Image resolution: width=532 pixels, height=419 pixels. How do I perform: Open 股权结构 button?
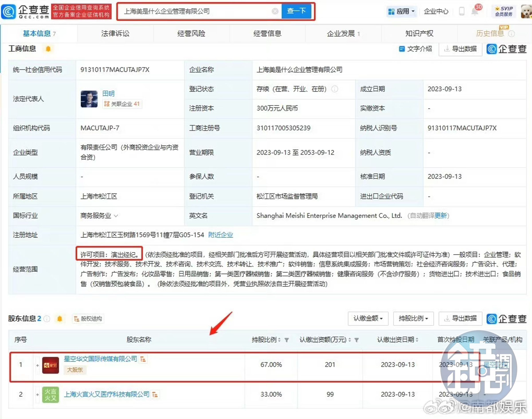pos(88,319)
